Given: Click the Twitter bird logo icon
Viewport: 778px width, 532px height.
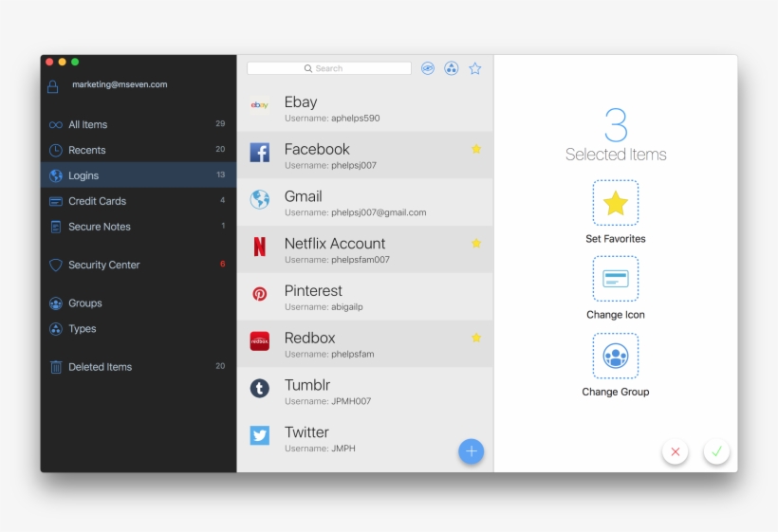Looking at the screenshot, I should 260,435.
